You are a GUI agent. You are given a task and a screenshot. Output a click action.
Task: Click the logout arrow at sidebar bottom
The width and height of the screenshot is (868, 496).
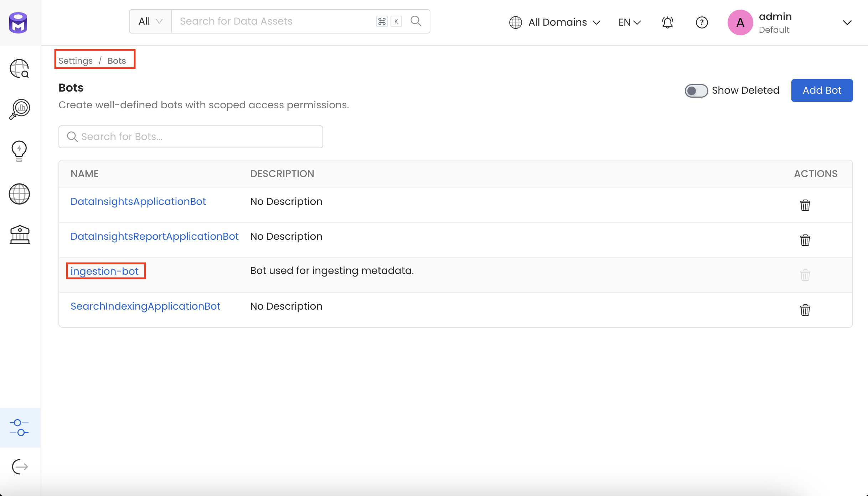tap(19, 466)
